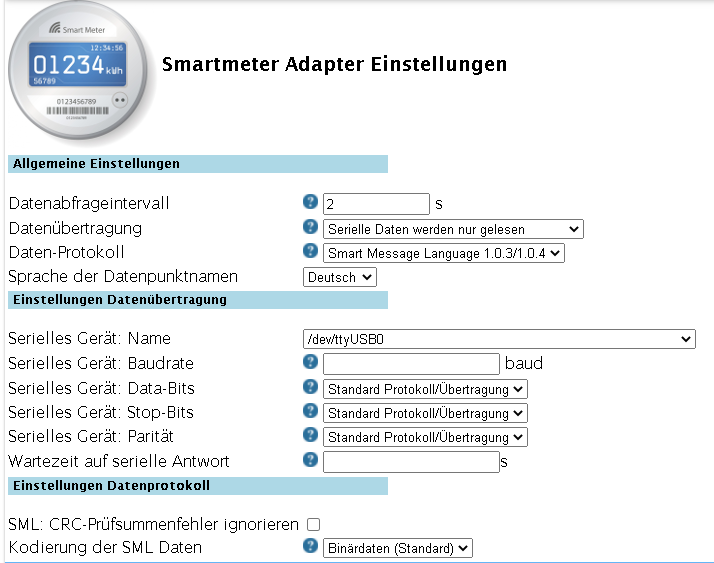Focus the Datenabfrageintervall input field
Screen dimensions: 714x563
pos(376,204)
